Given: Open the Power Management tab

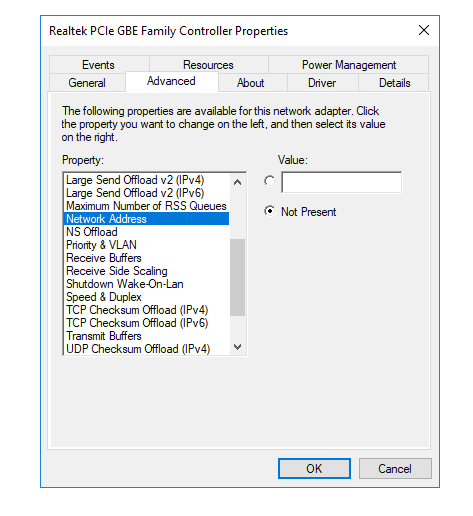Looking at the screenshot, I should pos(349,65).
